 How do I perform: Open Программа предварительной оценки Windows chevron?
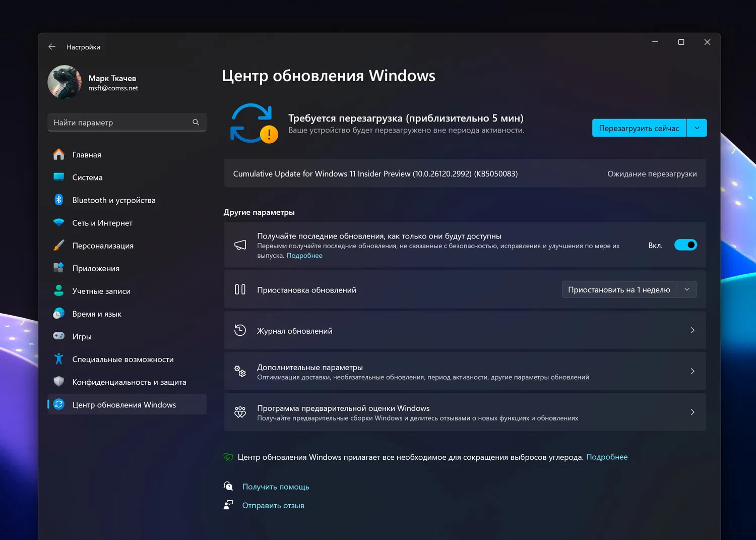[x=692, y=412]
